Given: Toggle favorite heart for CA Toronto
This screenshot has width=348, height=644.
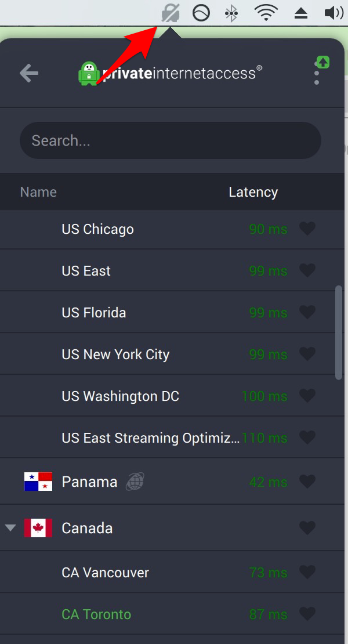Looking at the screenshot, I should point(307,614).
